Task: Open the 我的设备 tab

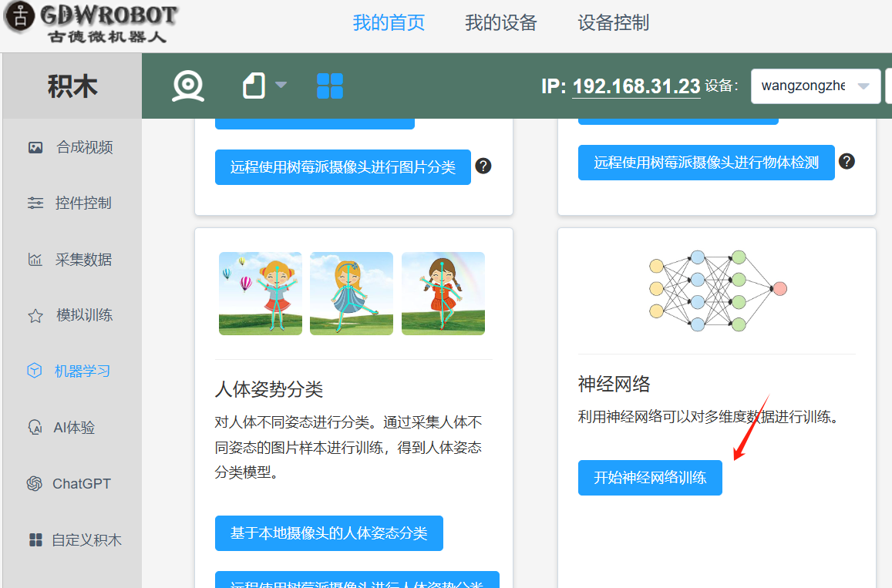Action: click(x=500, y=23)
